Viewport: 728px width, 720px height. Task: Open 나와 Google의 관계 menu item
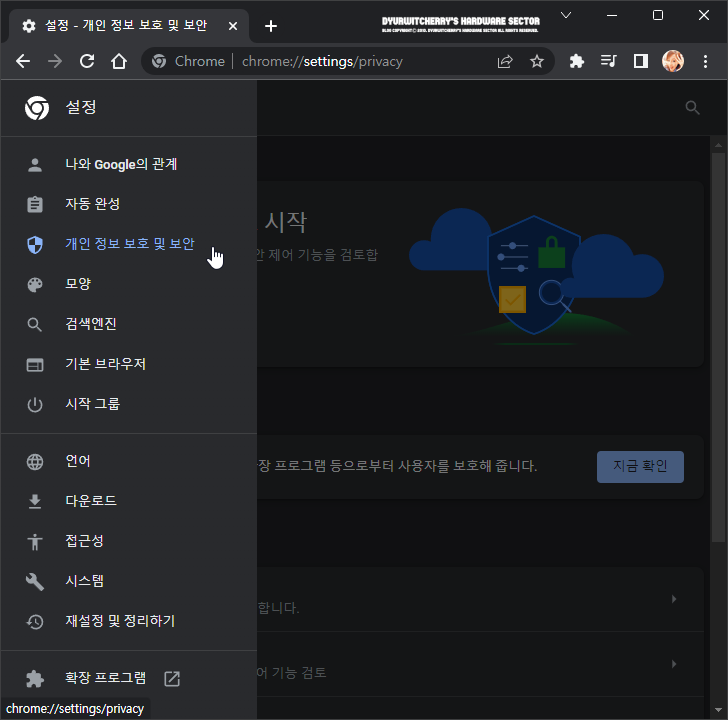tap(129, 164)
